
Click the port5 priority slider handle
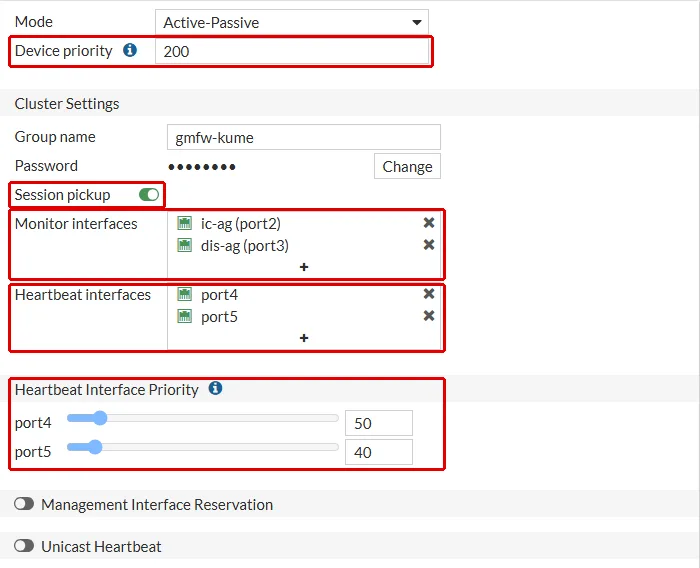coord(95,447)
